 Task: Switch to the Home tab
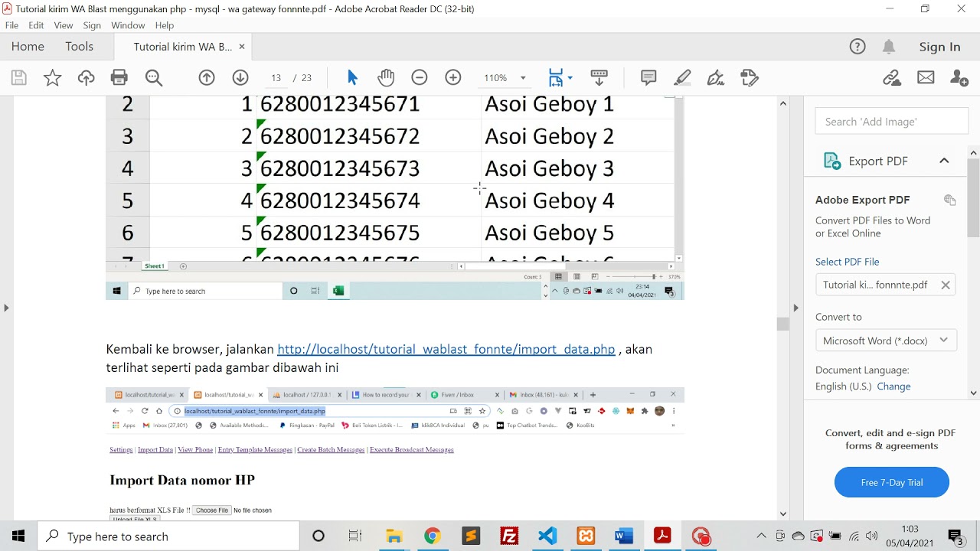(28, 47)
